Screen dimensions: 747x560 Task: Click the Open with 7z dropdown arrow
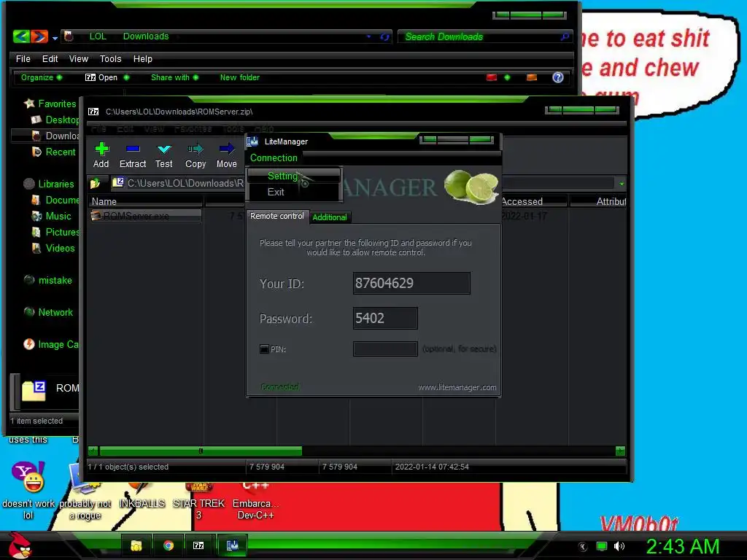coord(126,77)
